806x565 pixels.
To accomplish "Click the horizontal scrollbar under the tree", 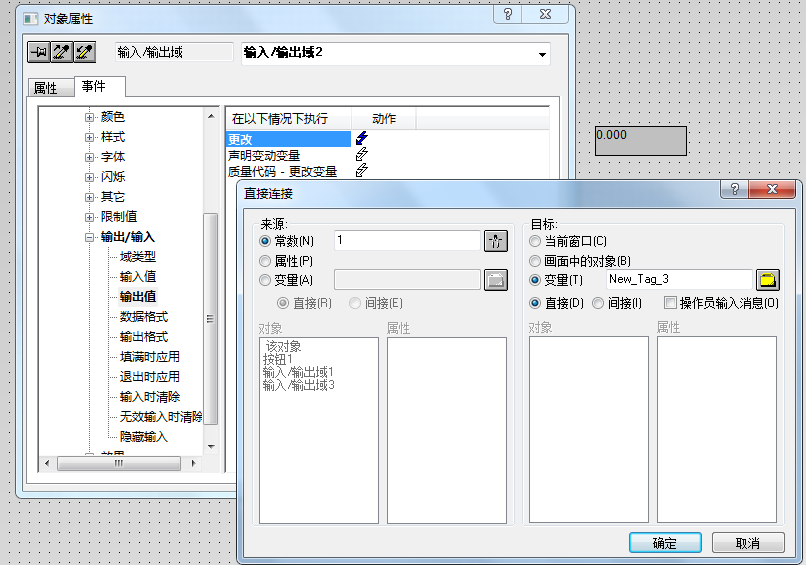I will (119, 463).
